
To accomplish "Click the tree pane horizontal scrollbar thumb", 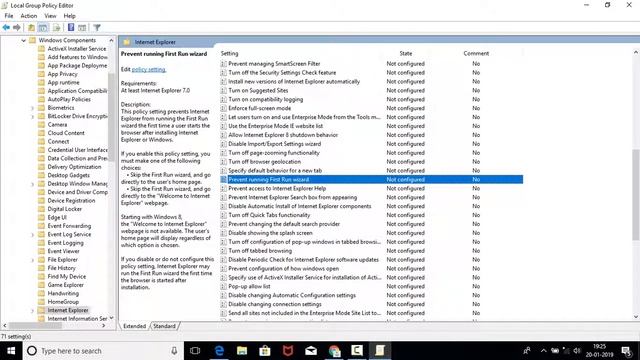I will pyautogui.click(x=36, y=325).
